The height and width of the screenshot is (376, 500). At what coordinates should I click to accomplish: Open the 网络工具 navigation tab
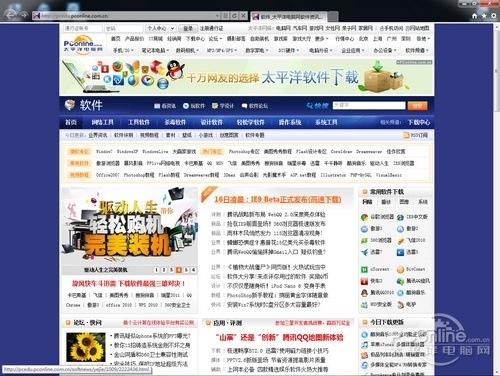point(103,122)
